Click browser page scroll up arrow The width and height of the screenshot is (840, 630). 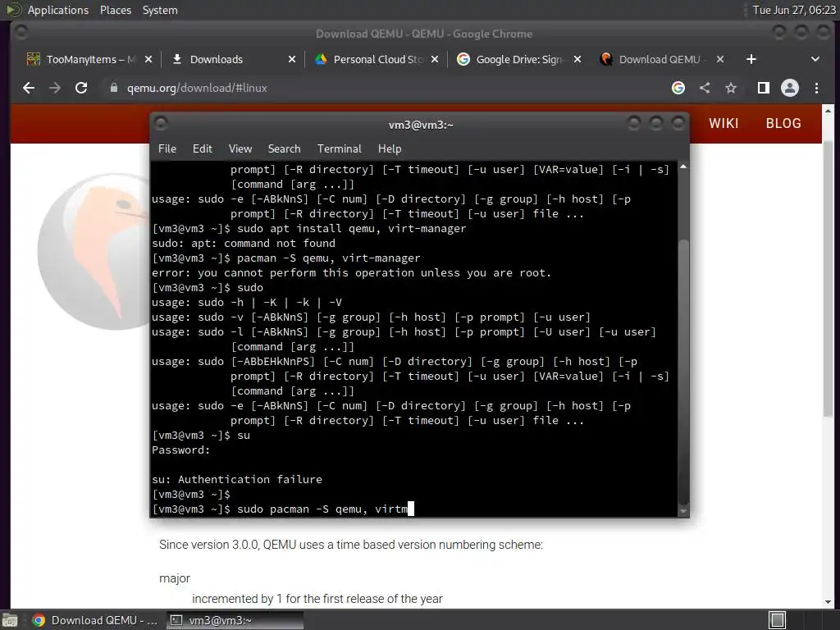pos(828,111)
